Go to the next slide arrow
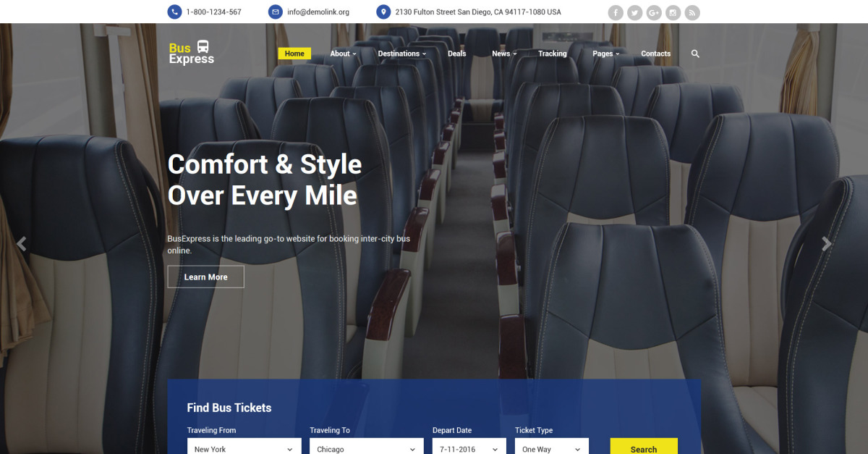This screenshot has height=454, width=868. [x=826, y=245]
